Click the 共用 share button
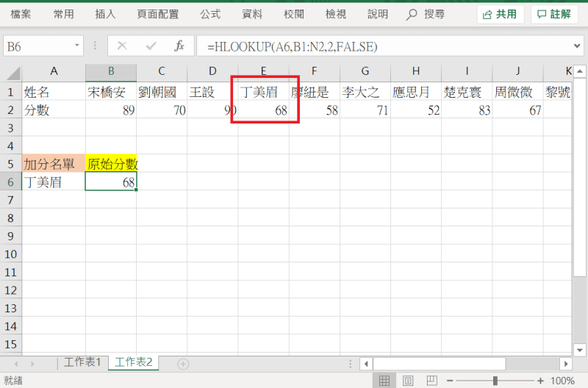The image size is (588, 388). [x=500, y=14]
